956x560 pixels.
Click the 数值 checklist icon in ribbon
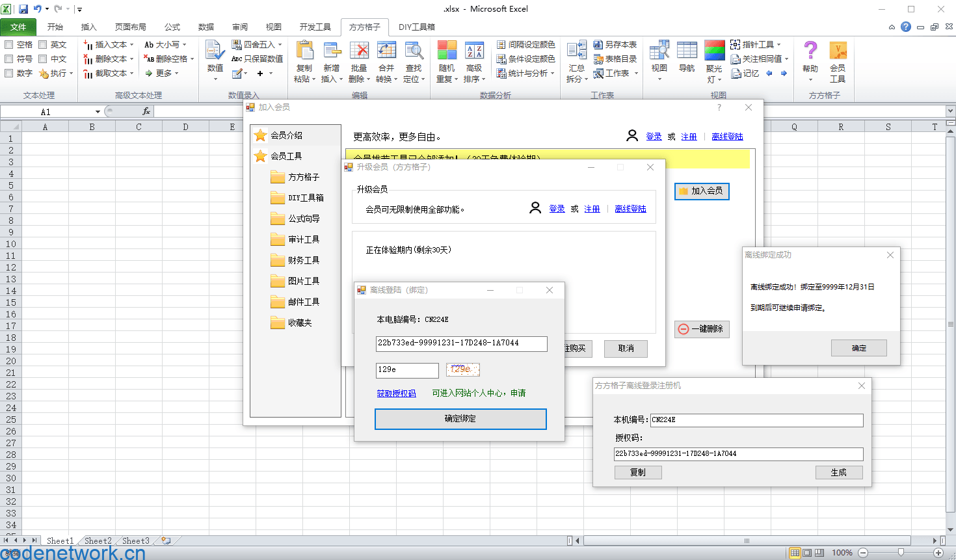point(215,50)
